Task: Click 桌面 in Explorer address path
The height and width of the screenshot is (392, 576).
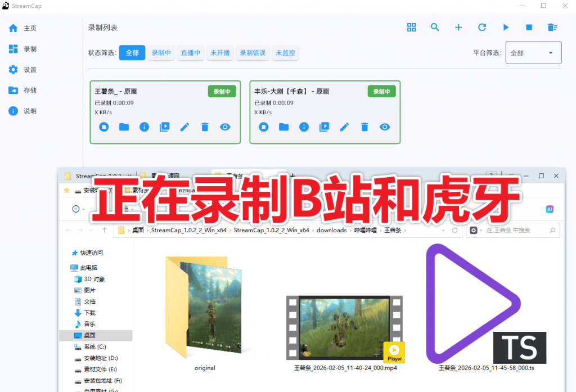Action: (138, 231)
